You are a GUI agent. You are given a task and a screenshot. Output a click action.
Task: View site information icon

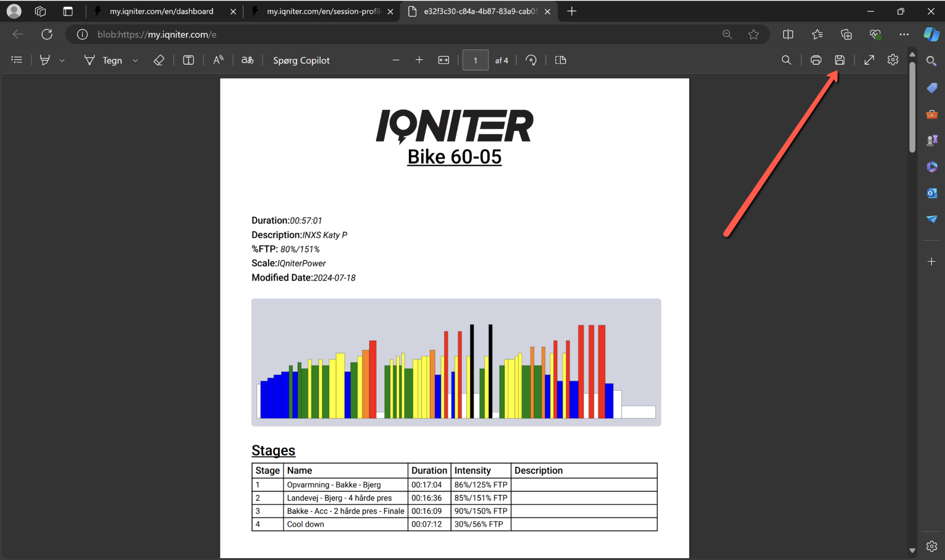point(82,35)
